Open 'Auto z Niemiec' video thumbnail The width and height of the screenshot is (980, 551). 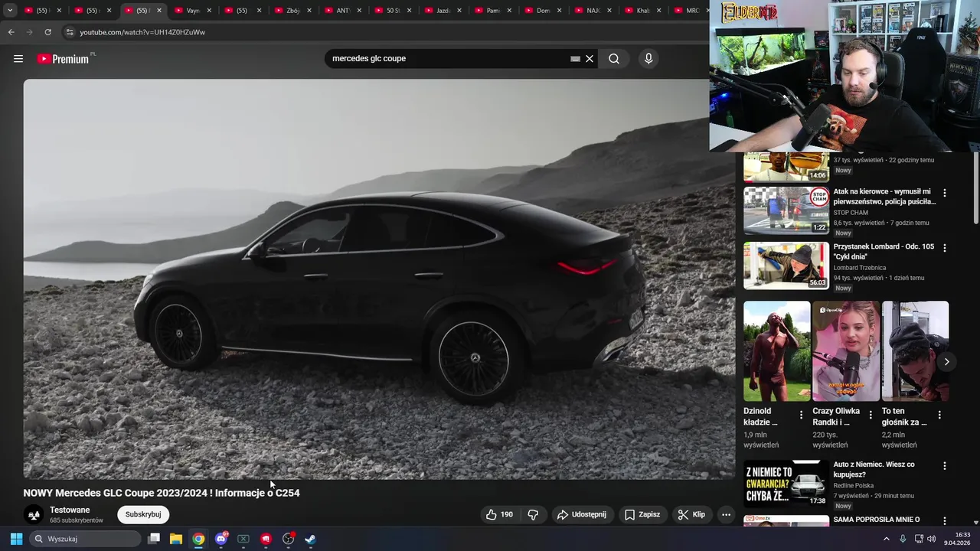[786, 484]
